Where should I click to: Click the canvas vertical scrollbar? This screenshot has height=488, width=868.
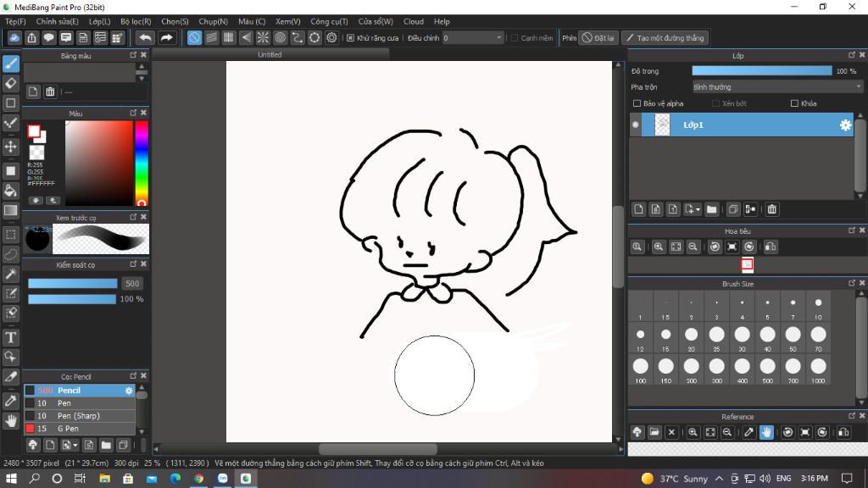[618, 247]
